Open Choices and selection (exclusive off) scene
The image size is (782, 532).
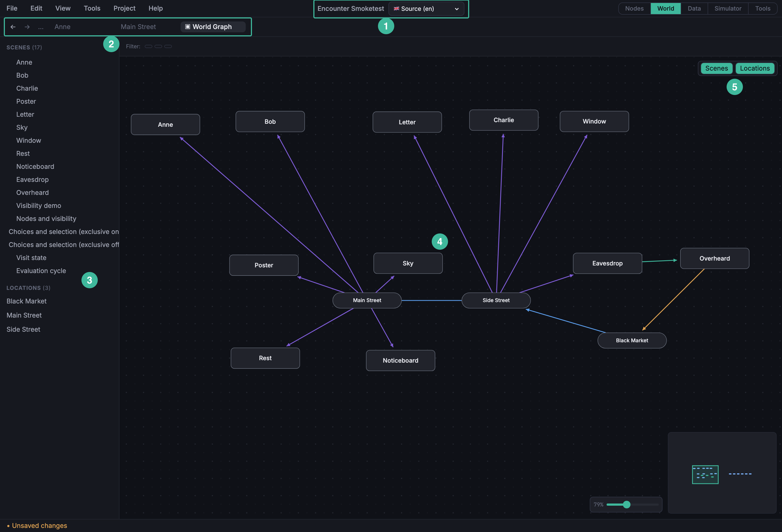[64, 245]
